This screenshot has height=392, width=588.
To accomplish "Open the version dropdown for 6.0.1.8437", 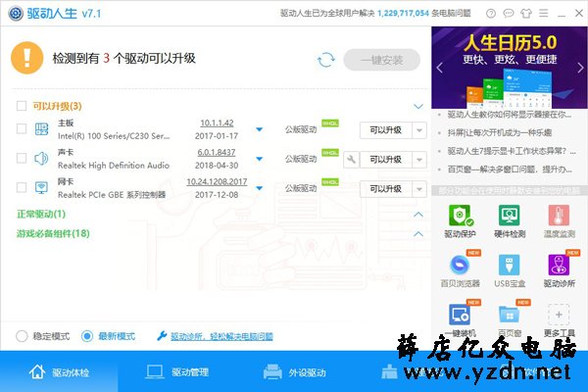I will 259,159.
